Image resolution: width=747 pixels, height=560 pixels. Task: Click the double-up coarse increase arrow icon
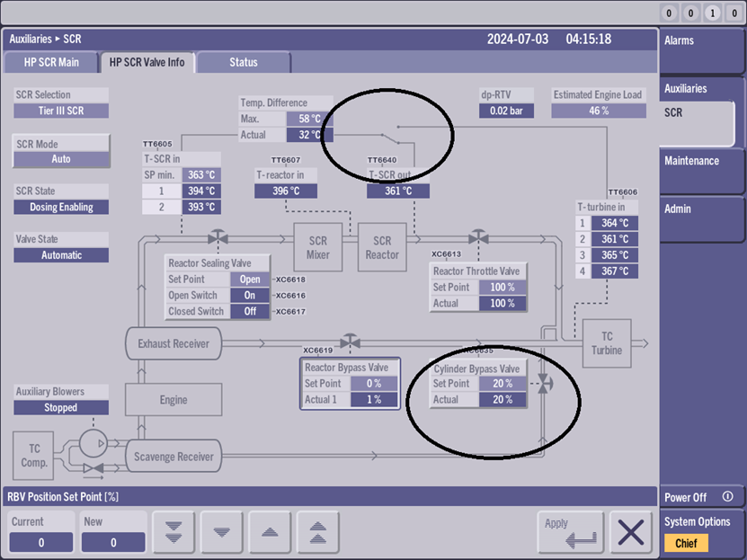tap(318, 532)
